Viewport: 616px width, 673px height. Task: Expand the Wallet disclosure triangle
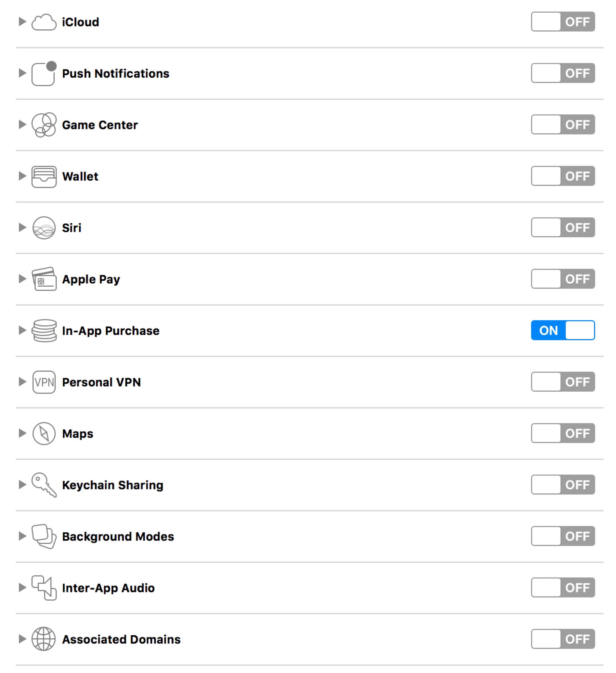(22, 176)
